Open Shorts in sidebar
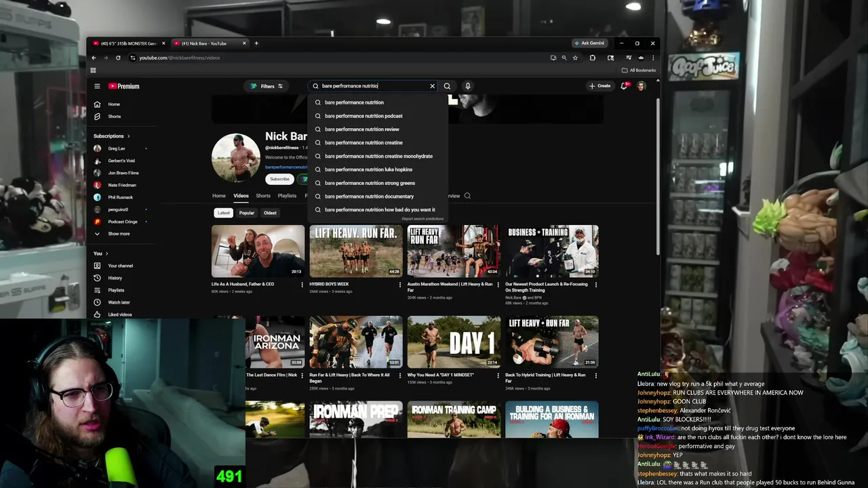Screen dimensions: 868x488 click(114, 117)
